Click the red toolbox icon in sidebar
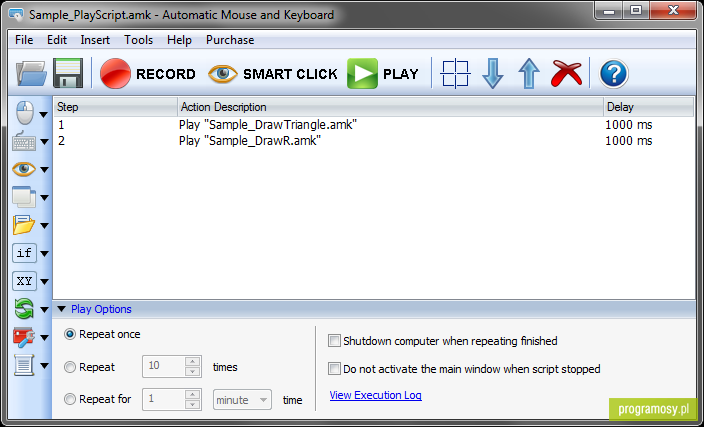The width and height of the screenshot is (704, 427). click(24, 337)
